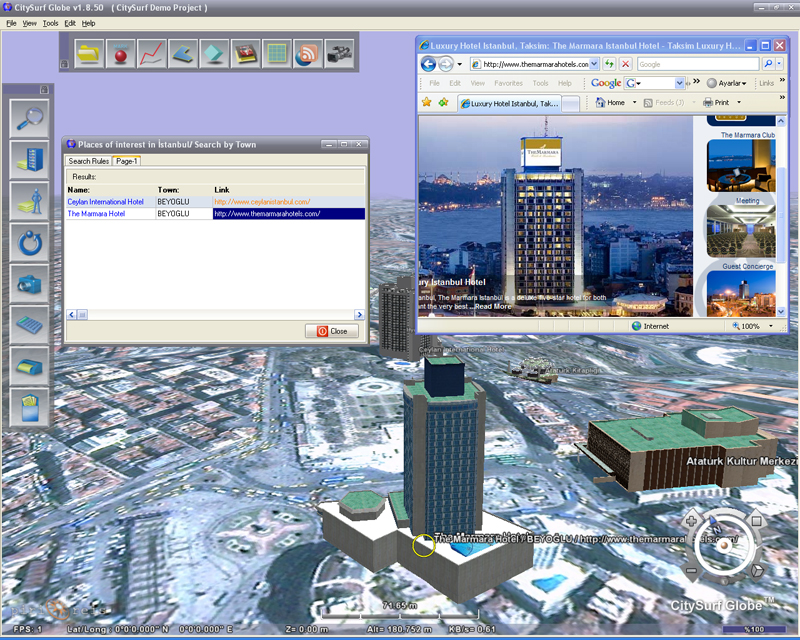Open the photo image overlay tool
The image size is (800, 640).
(x=245, y=54)
